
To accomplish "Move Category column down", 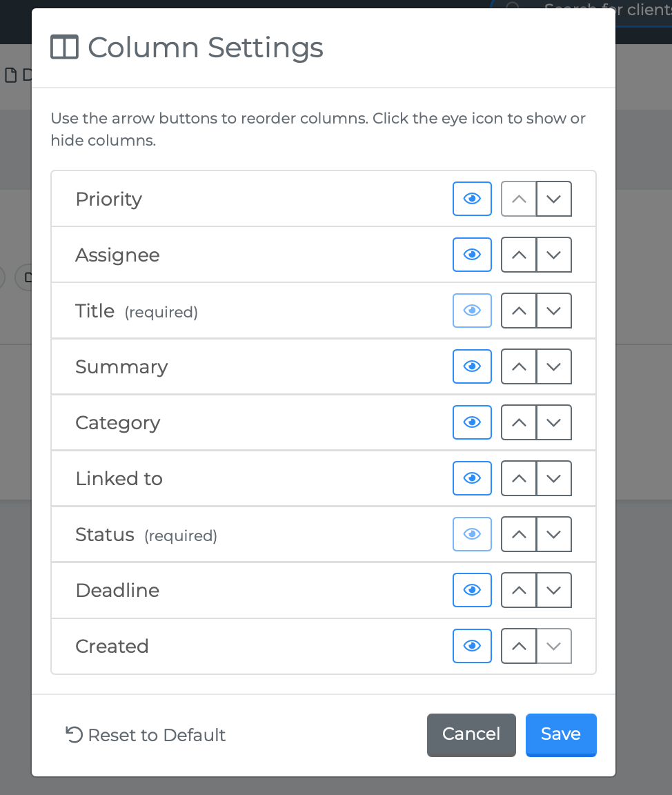I will click(x=553, y=422).
